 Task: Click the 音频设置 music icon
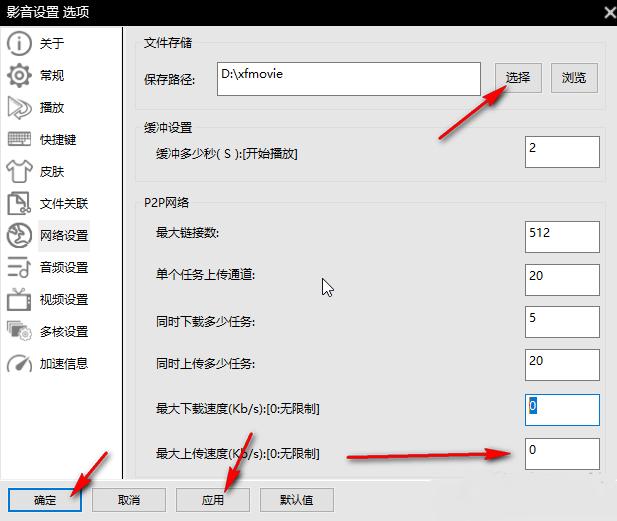pos(19,268)
